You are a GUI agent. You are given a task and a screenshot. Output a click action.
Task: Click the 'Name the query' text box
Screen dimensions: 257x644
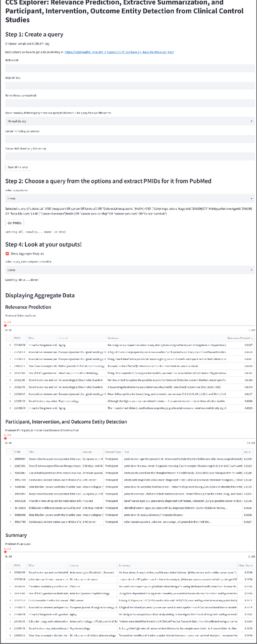click(128, 104)
